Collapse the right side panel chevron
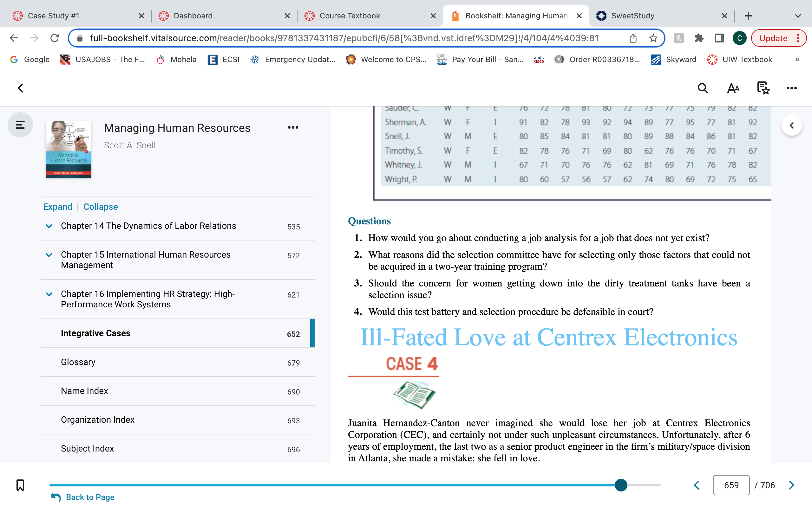 [791, 125]
